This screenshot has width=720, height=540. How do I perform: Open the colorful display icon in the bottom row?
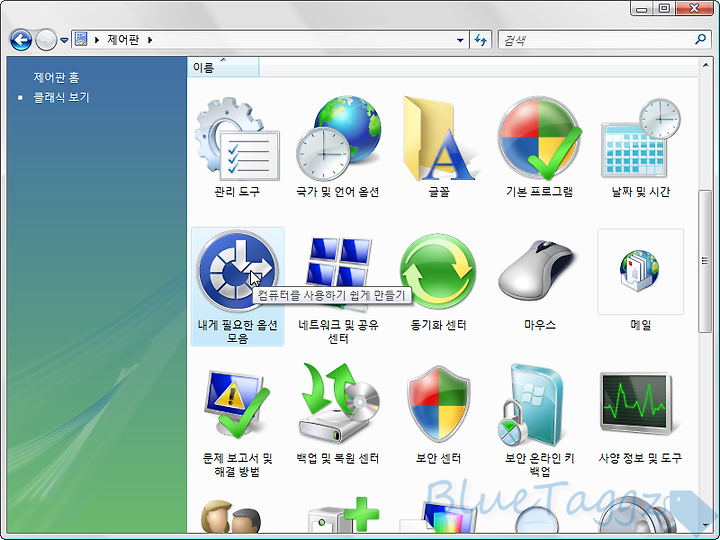437,517
